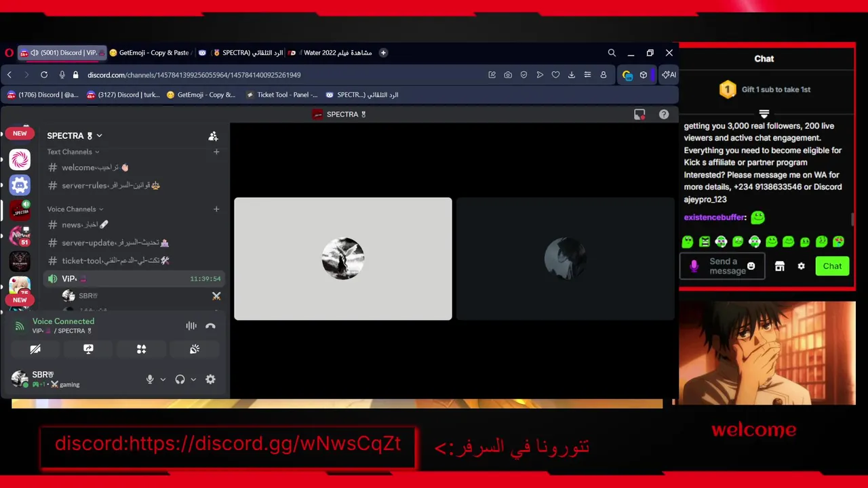The image size is (868, 488).
Task: Open noise suppression waveform icon
Action: click(x=191, y=326)
